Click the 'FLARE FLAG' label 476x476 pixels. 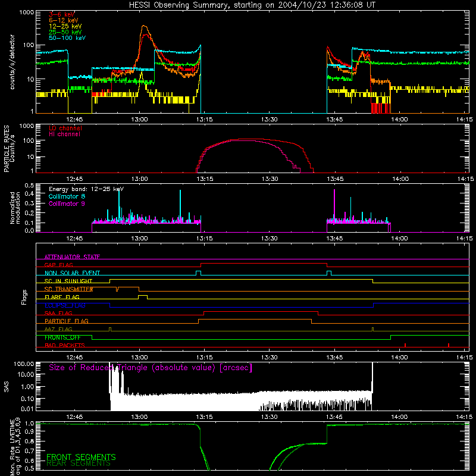tap(62, 297)
